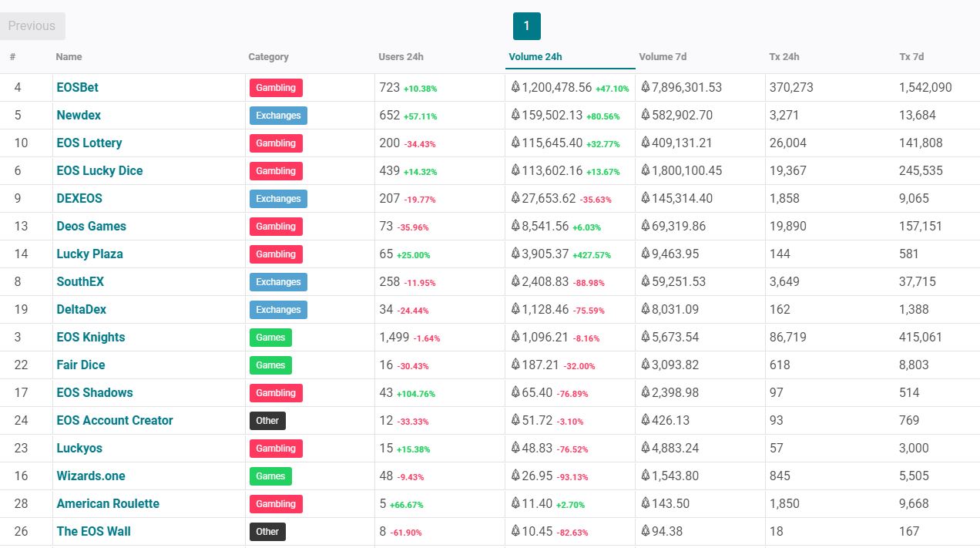
Task: Click the rank number 28
Action: 21,504
